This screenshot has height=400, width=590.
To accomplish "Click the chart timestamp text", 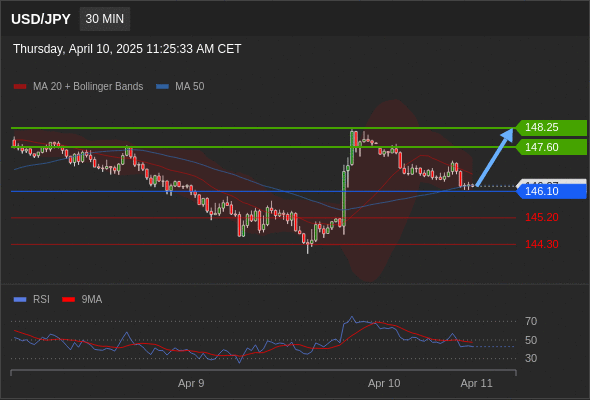I will tap(127, 49).
